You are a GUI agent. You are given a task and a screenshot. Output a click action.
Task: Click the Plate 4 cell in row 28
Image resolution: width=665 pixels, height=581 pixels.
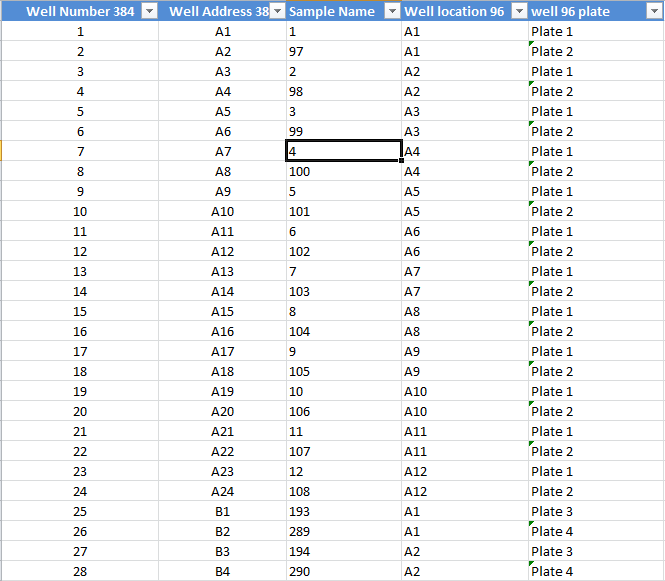tap(596, 571)
